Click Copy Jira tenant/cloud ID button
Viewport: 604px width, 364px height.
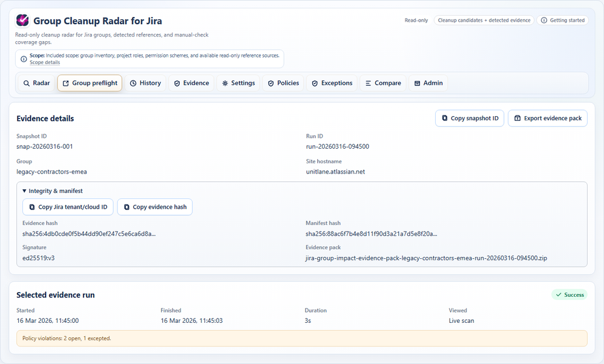click(x=68, y=207)
